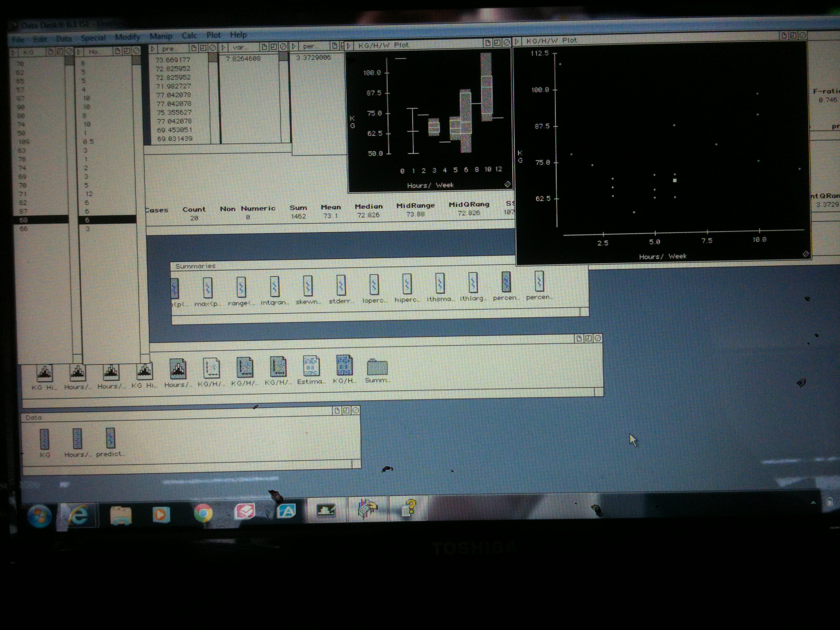Click the var window disclosure triangle
The width and height of the screenshot is (840, 630).
(x=224, y=48)
